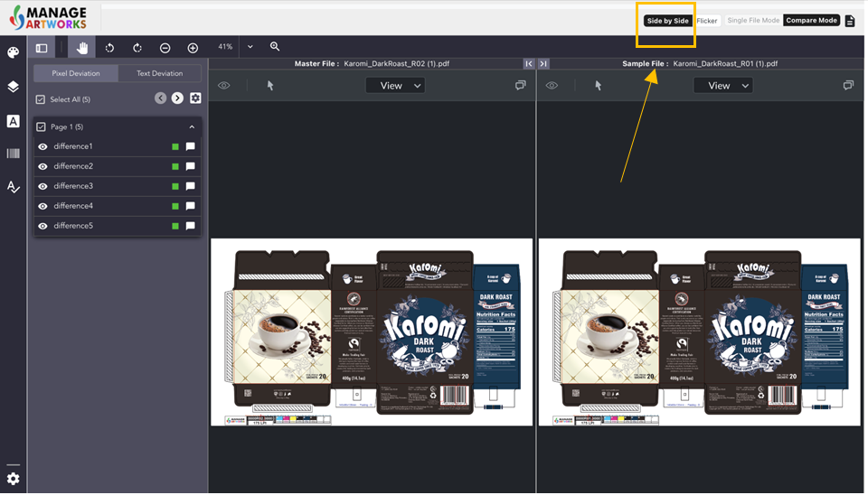The height and width of the screenshot is (495, 868).
Task: Switch to Single File Mode
Action: [753, 21]
